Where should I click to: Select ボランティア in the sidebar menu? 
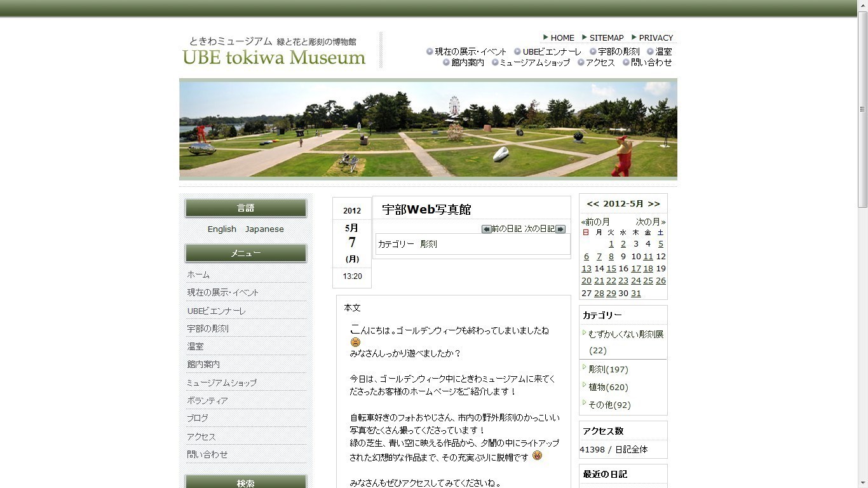tap(207, 401)
